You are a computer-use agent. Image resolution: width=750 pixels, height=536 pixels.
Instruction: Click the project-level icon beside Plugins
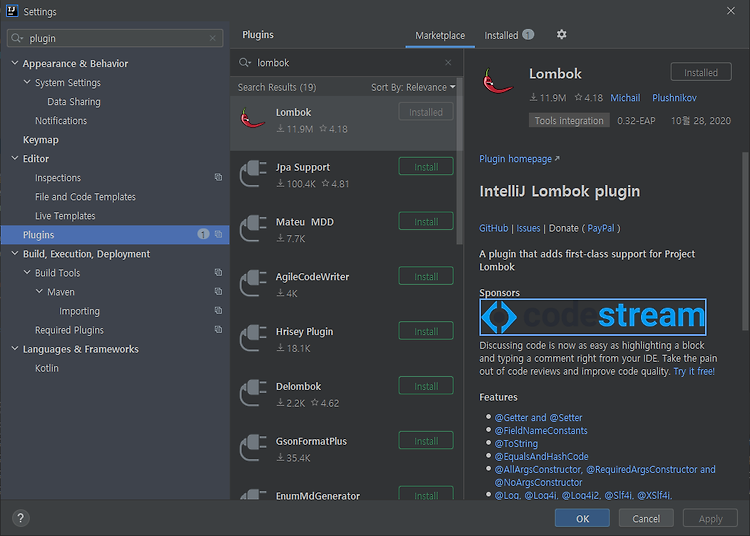point(219,234)
